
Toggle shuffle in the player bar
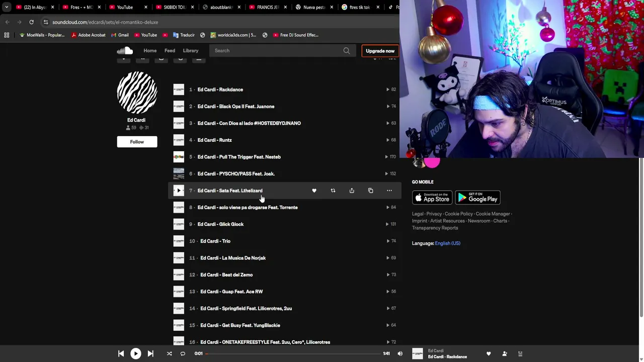pyautogui.click(x=169, y=353)
